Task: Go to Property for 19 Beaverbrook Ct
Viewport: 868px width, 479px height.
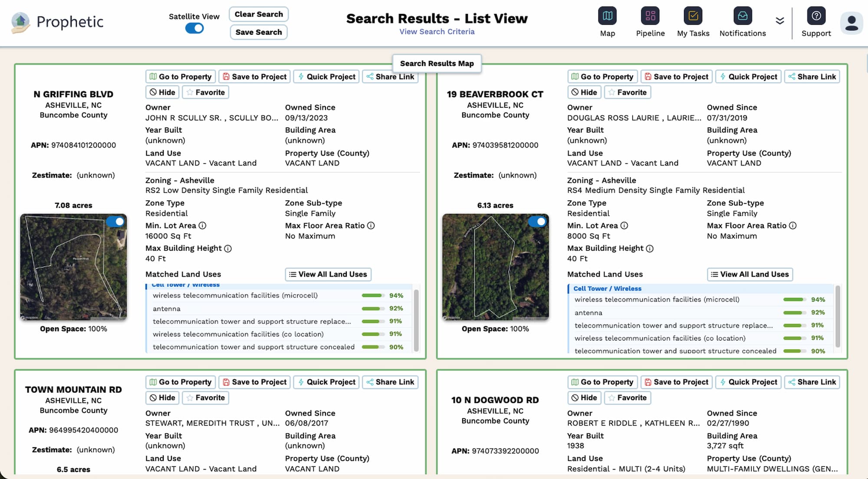Action: point(602,77)
